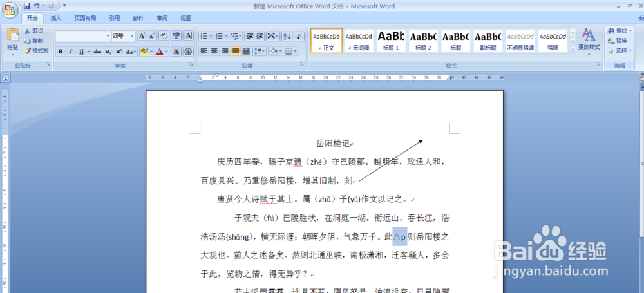This screenshot has height=293, width=644.
Task: Open the 字体 dialog launcher
Action: click(191, 65)
